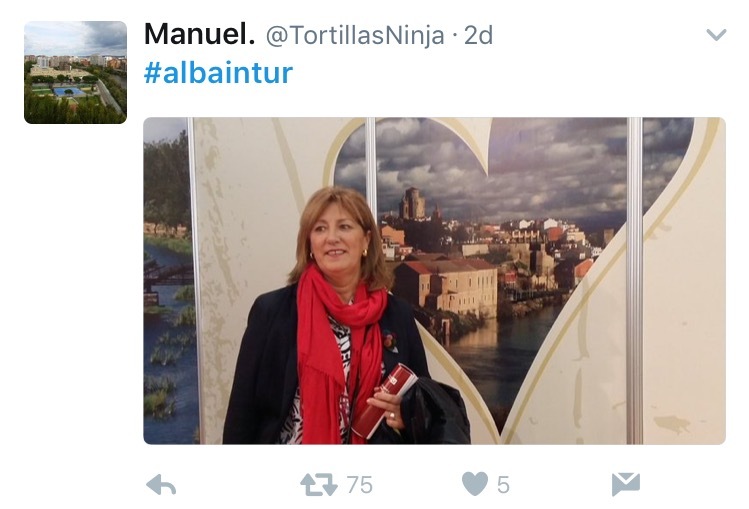Open the tweet options chevron menu
The image size is (749, 509).
coord(716,34)
